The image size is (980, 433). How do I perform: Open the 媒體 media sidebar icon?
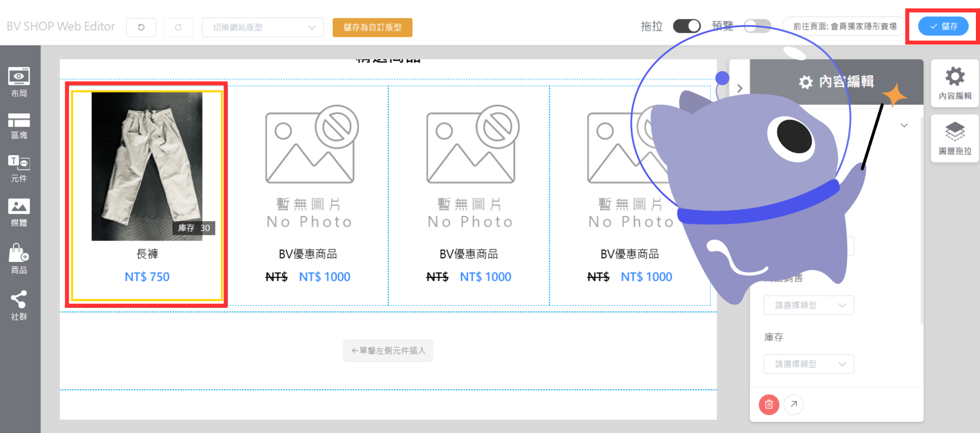click(x=19, y=212)
